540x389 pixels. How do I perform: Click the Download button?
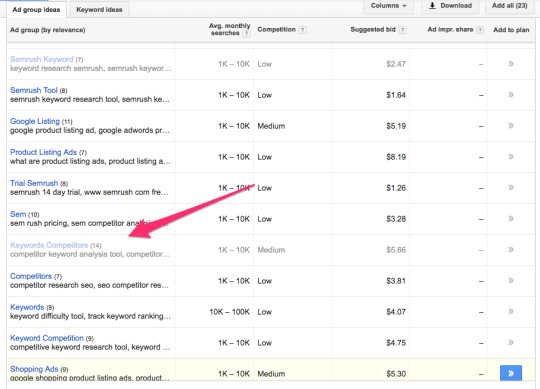450,6
